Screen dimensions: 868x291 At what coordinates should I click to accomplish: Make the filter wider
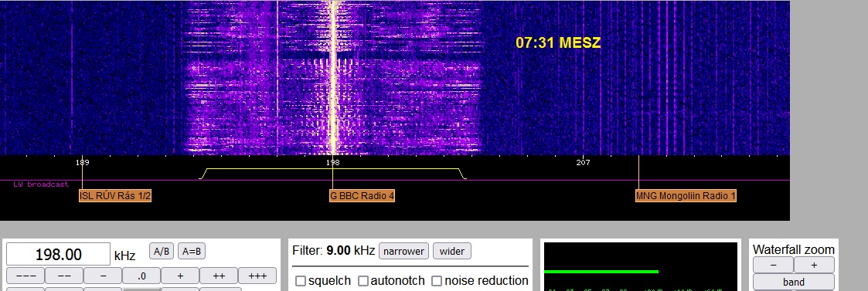tap(451, 251)
